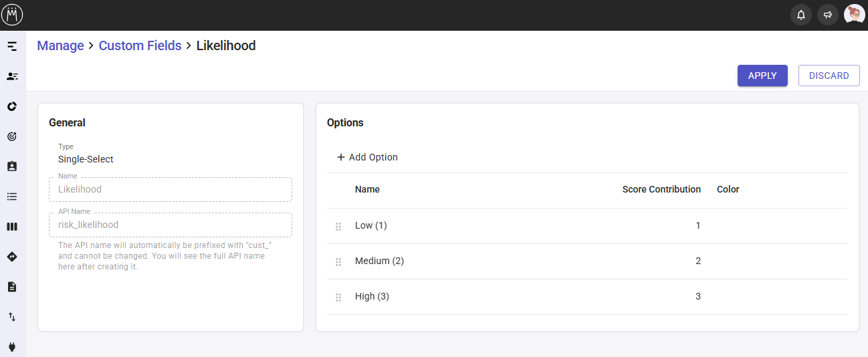The image size is (868, 357).
Task: Open the document page icon in sidebar
Action: pos(12,287)
